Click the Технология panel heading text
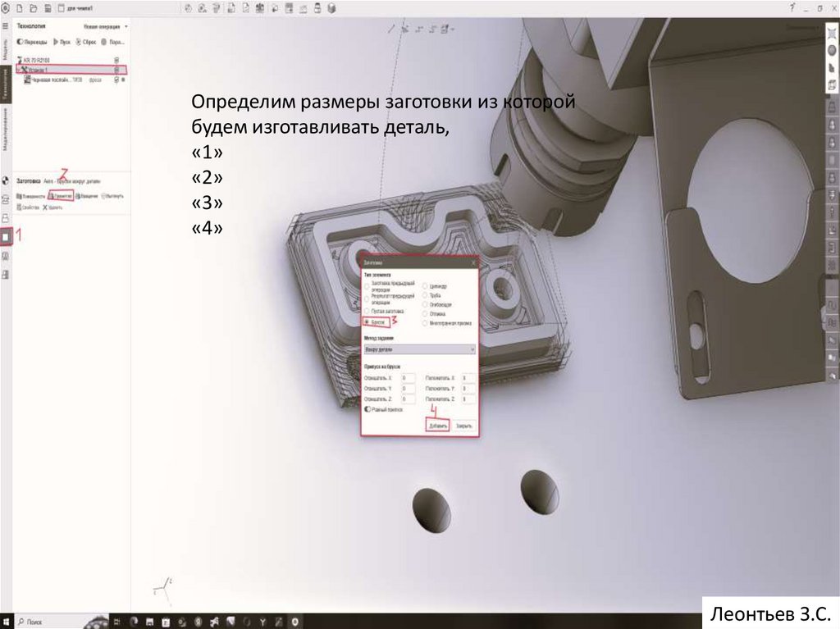Screen dimensions: 840x629 coord(31,26)
